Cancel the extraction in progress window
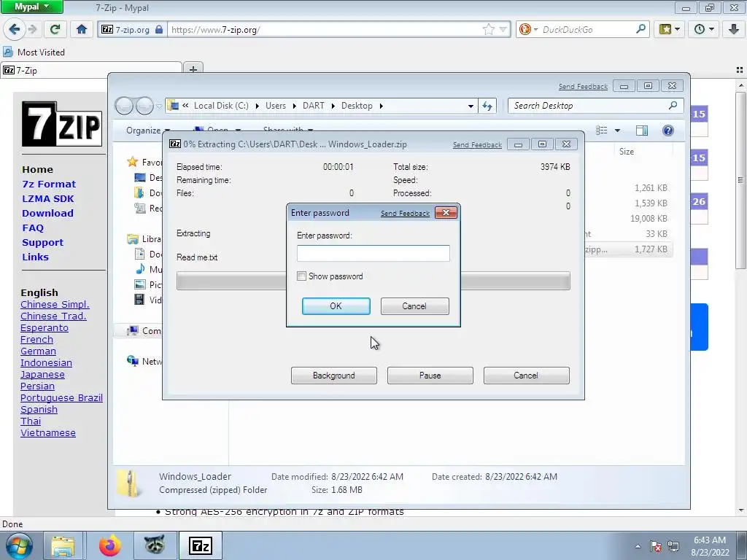This screenshot has width=747, height=560. pos(526,376)
